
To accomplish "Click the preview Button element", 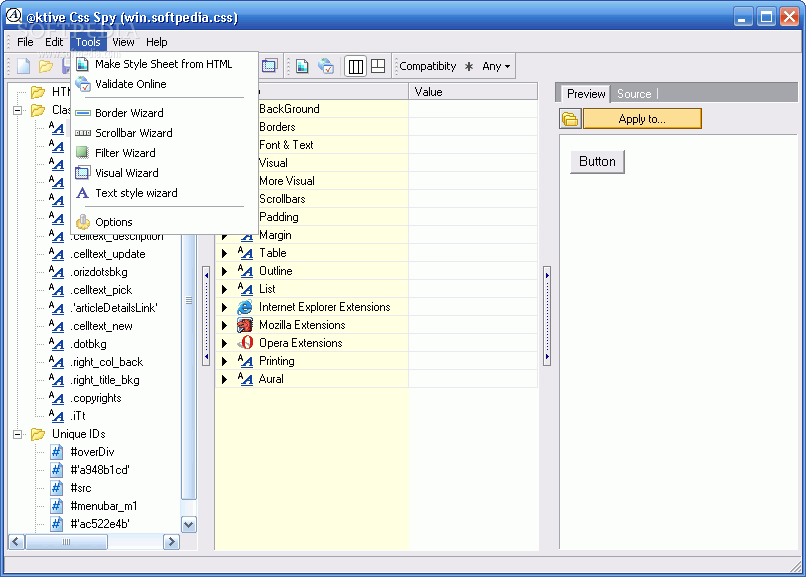I will point(597,162).
